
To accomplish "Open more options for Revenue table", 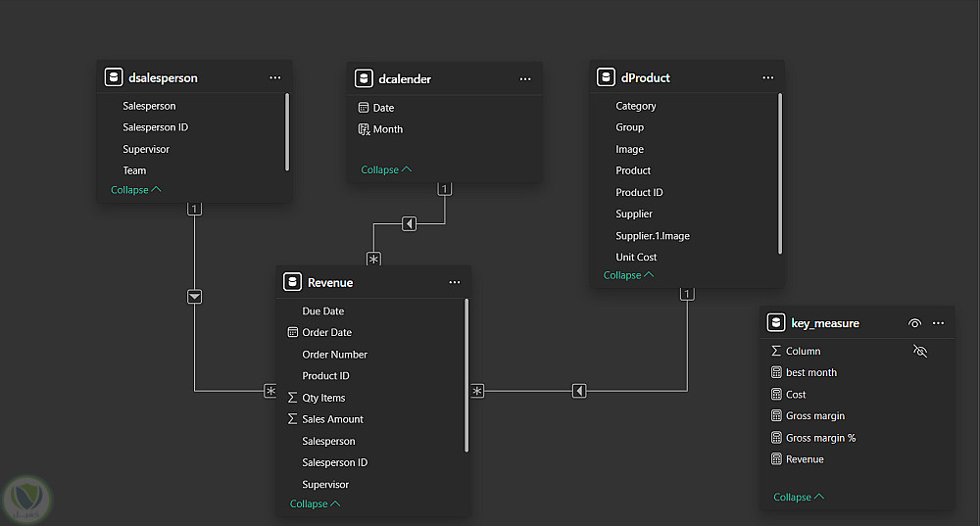I will click(x=454, y=282).
